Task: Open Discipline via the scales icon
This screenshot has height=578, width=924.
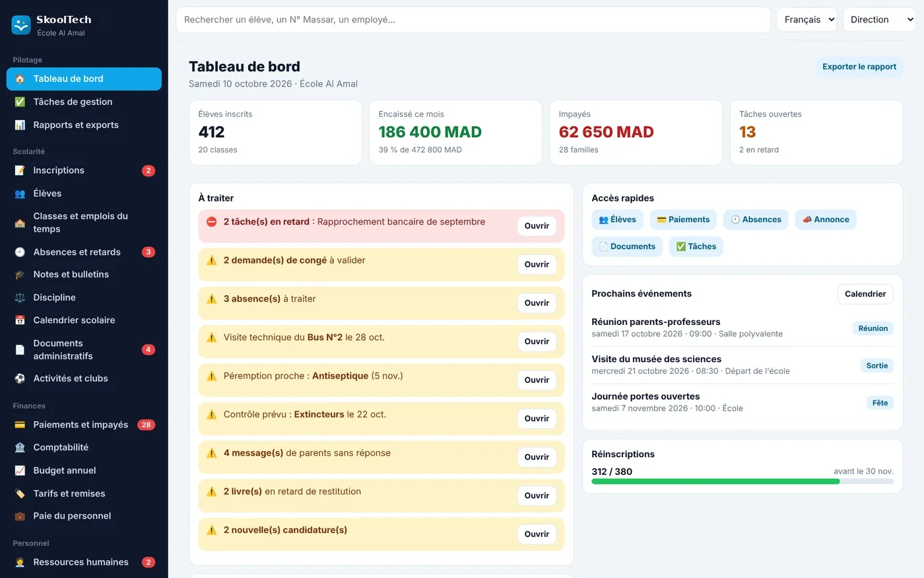Action: 20,297
